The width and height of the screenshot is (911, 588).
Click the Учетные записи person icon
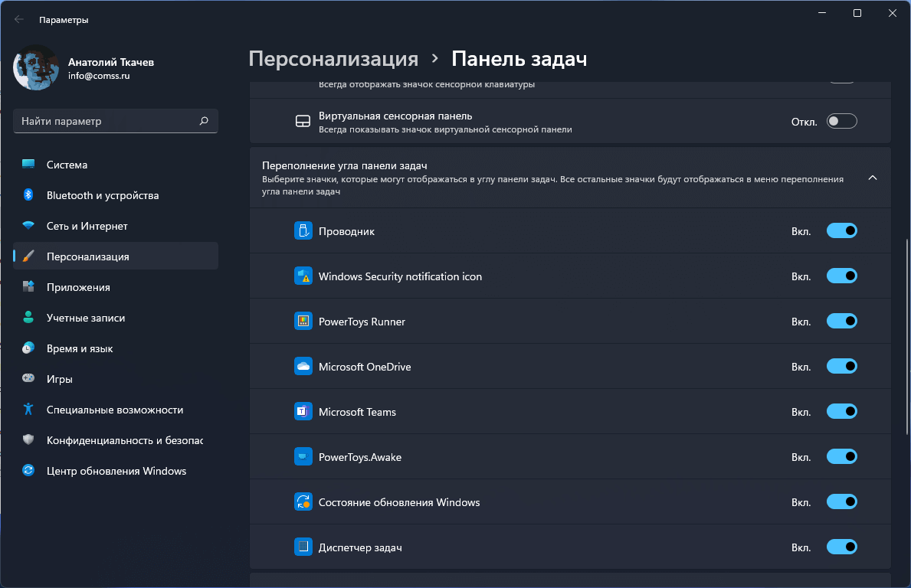(28, 317)
